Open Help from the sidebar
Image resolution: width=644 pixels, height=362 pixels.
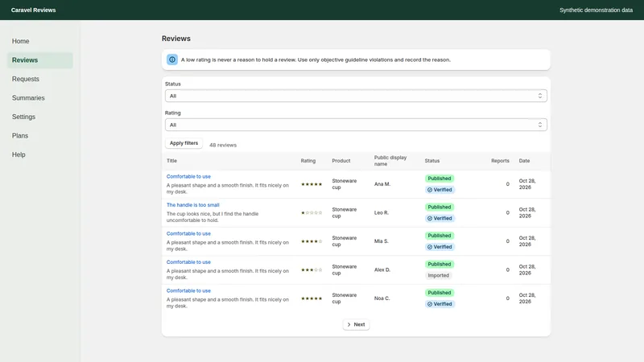39,154
